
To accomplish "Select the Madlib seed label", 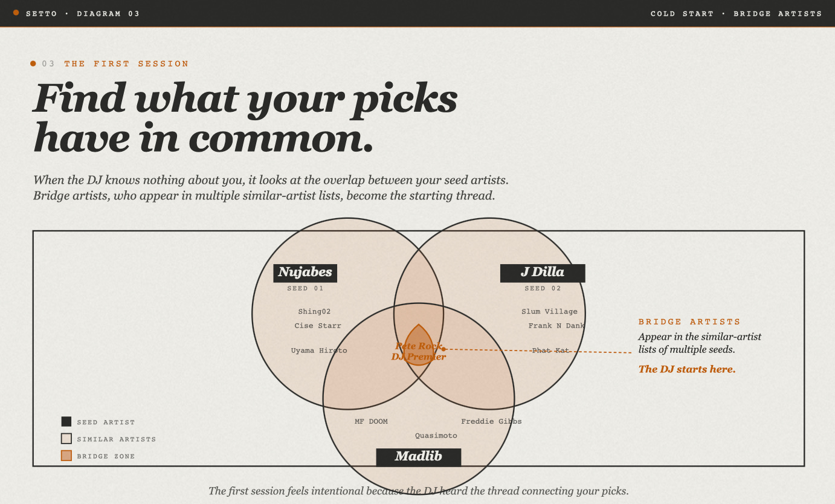I will [419, 457].
